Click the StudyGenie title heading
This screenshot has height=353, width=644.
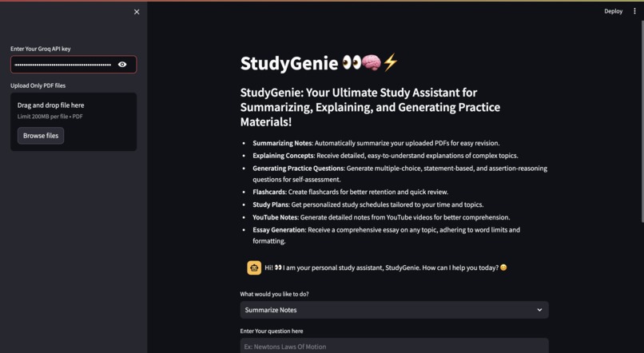tap(319, 63)
